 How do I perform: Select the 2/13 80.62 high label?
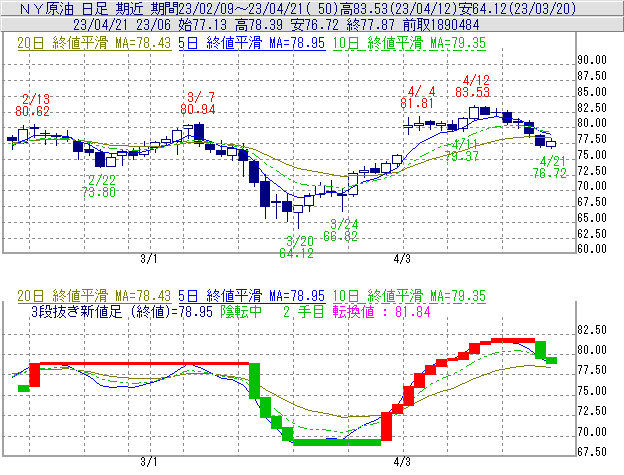point(33,105)
